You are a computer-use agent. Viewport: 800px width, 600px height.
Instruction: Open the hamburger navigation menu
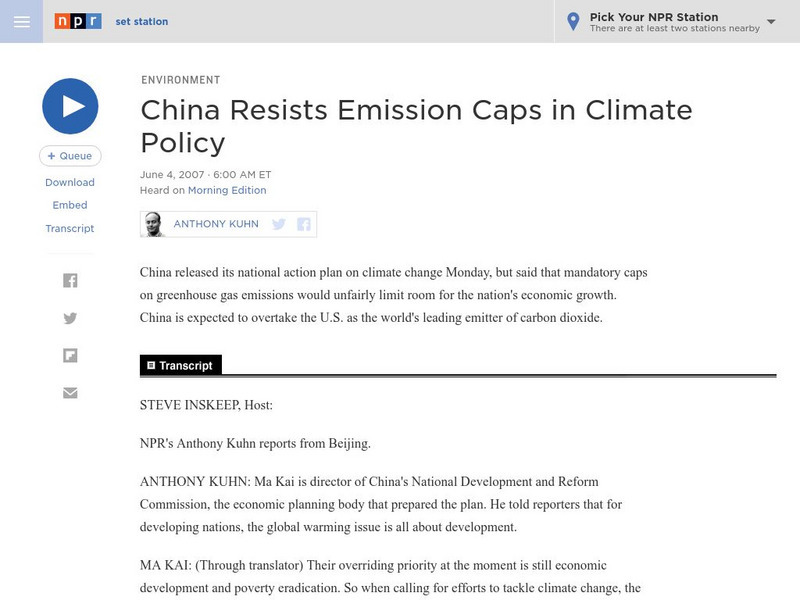pyautogui.click(x=20, y=20)
